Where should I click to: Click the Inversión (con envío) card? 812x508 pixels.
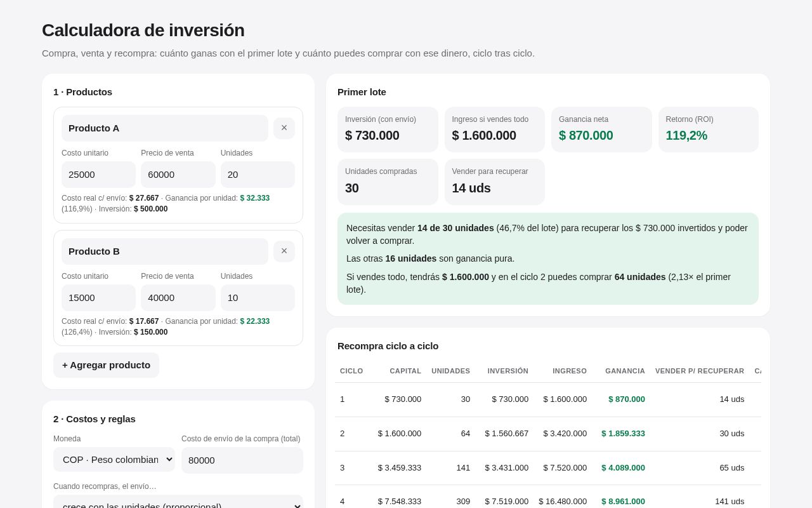point(388,130)
